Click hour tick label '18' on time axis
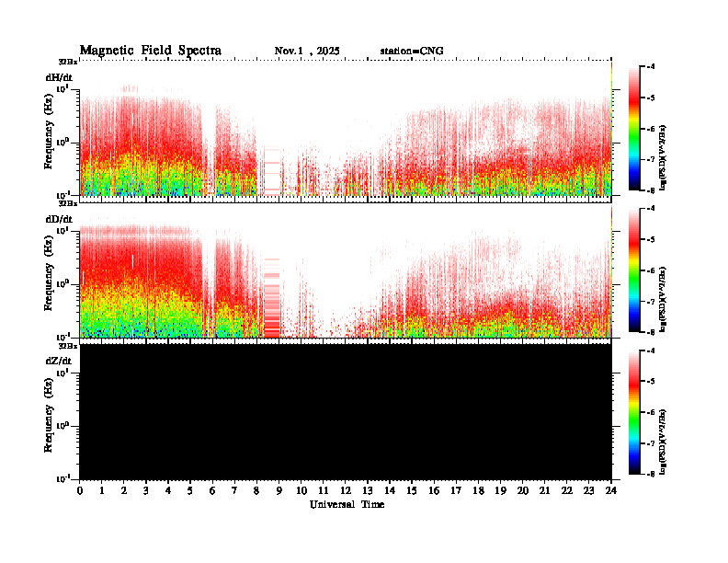This screenshot has height=563, width=728. click(478, 490)
